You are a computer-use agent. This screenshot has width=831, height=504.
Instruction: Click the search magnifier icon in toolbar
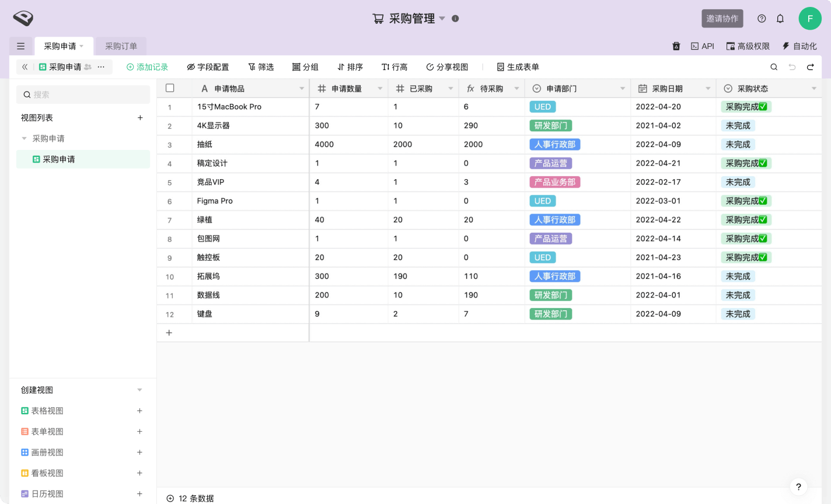(x=774, y=67)
